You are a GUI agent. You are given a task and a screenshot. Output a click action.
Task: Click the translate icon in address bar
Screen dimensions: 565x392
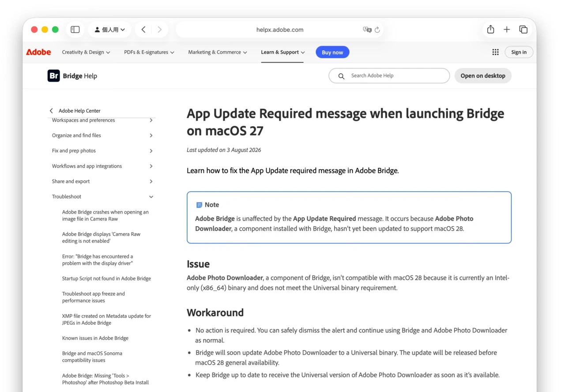click(x=367, y=30)
